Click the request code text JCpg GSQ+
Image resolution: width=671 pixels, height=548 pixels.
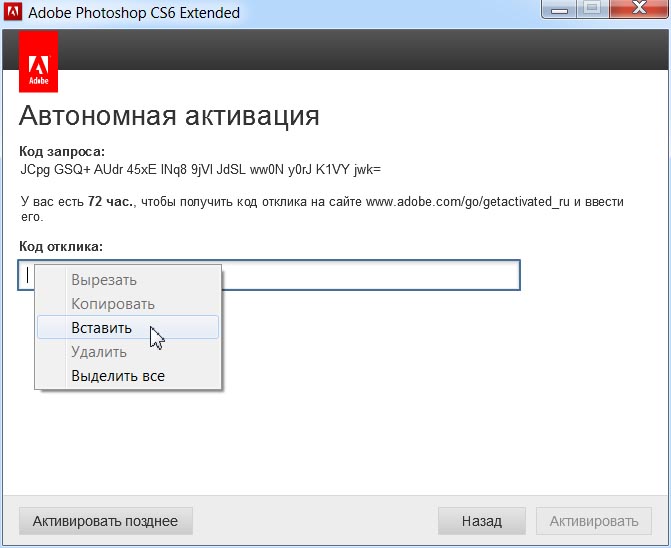(55, 170)
